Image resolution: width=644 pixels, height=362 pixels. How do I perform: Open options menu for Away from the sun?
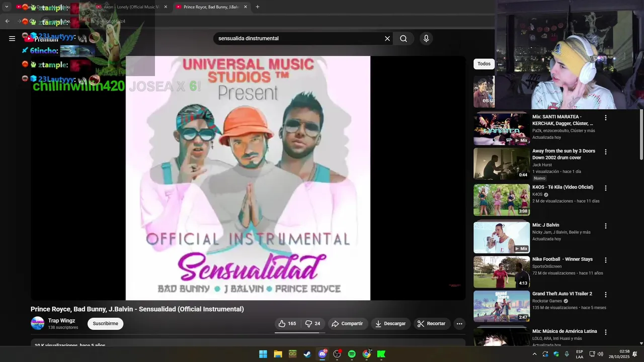[x=606, y=152]
